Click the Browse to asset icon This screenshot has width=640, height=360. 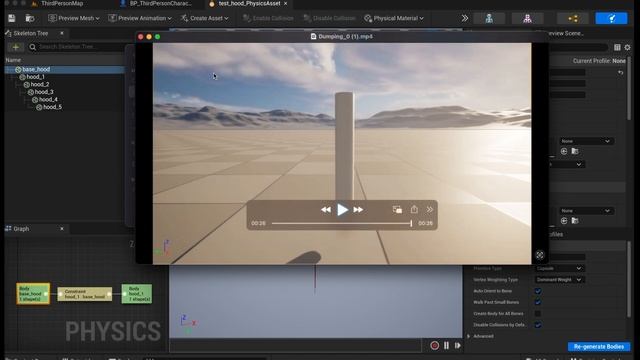click(30, 18)
